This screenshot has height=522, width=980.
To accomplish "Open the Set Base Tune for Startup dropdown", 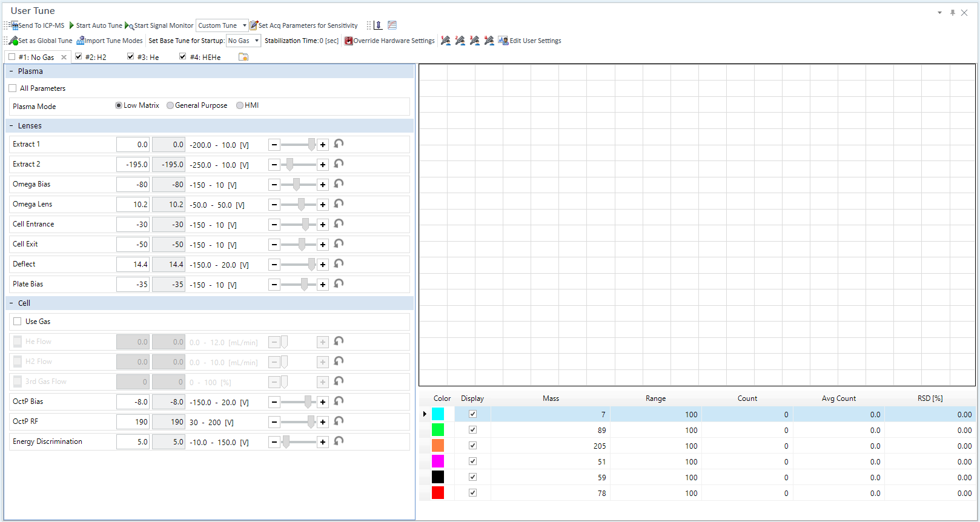I will [257, 41].
